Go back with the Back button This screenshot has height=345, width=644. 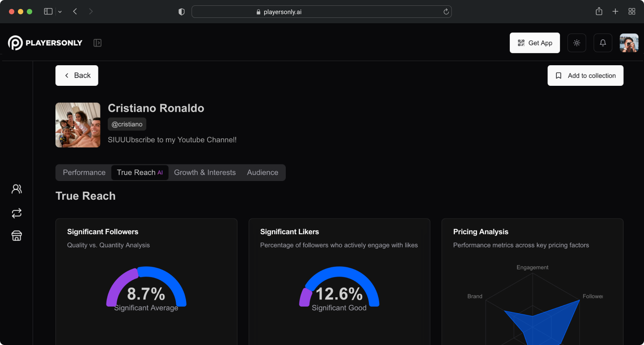click(77, 76)
